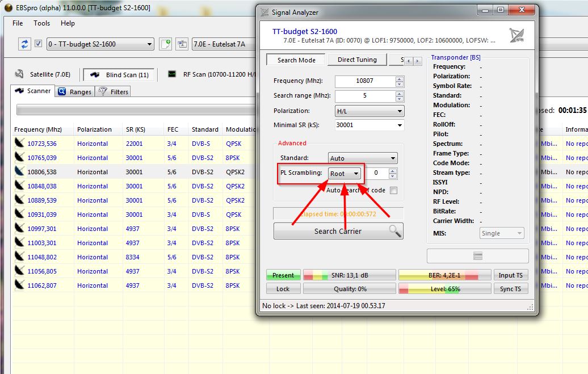The width and height of the screenshot is (588, 374).
Task: Increase the Frequency value with up arrow
Action: click(400, 78)
